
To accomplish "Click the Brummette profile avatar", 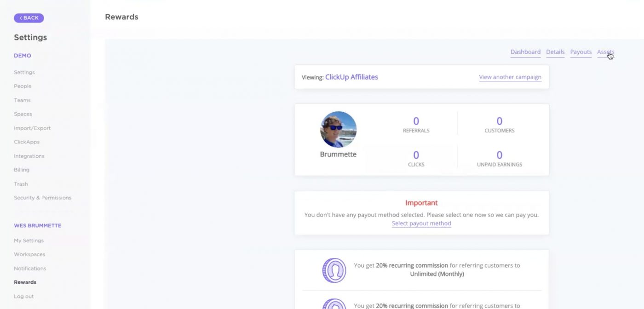I will [x=338, y=129].
